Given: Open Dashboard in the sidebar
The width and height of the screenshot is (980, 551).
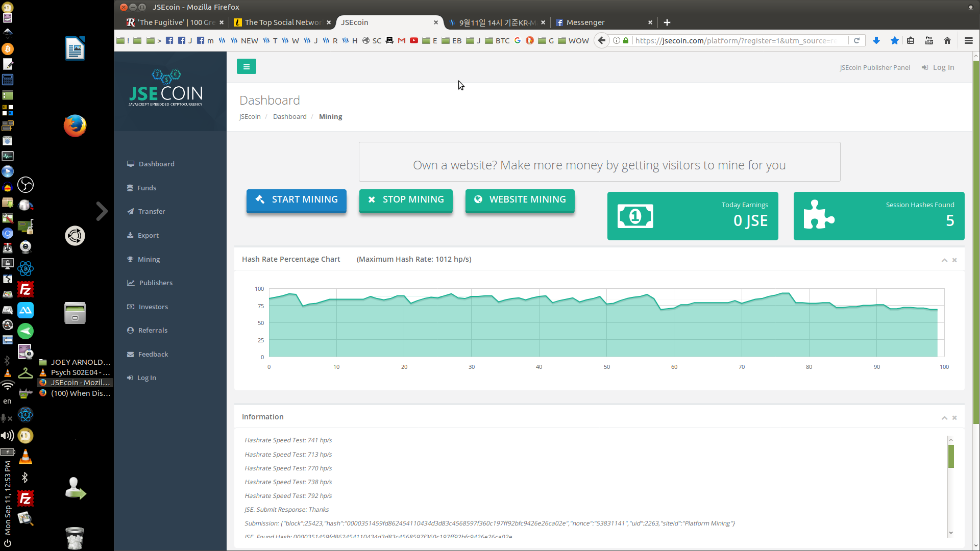Looking at the screenshot, I should coord(151,164).
